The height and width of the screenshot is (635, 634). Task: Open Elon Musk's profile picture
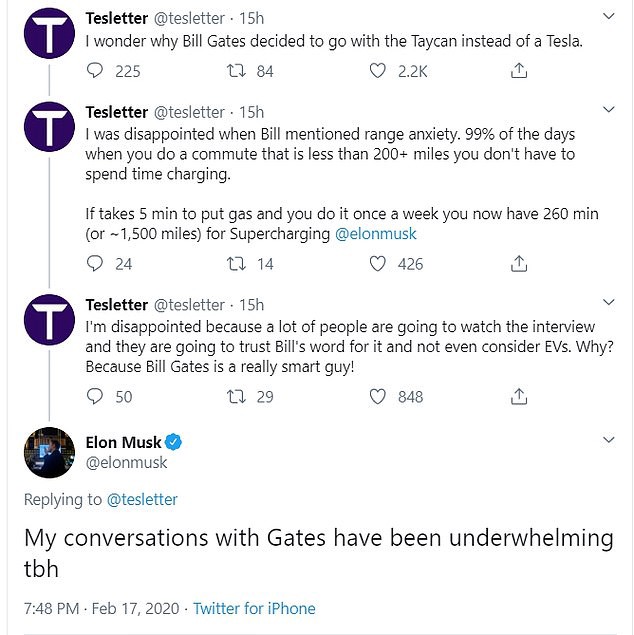50,453
